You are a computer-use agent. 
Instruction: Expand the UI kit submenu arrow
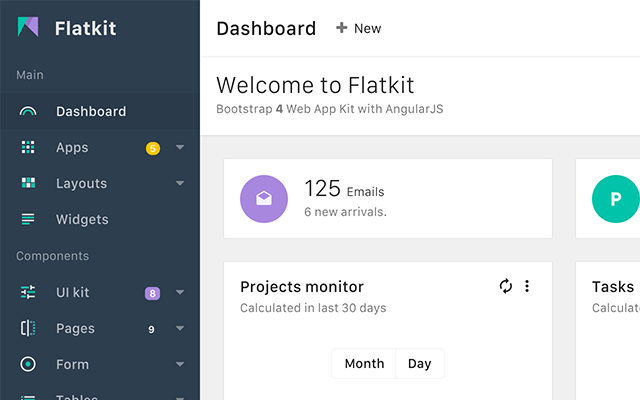[180, 293]
